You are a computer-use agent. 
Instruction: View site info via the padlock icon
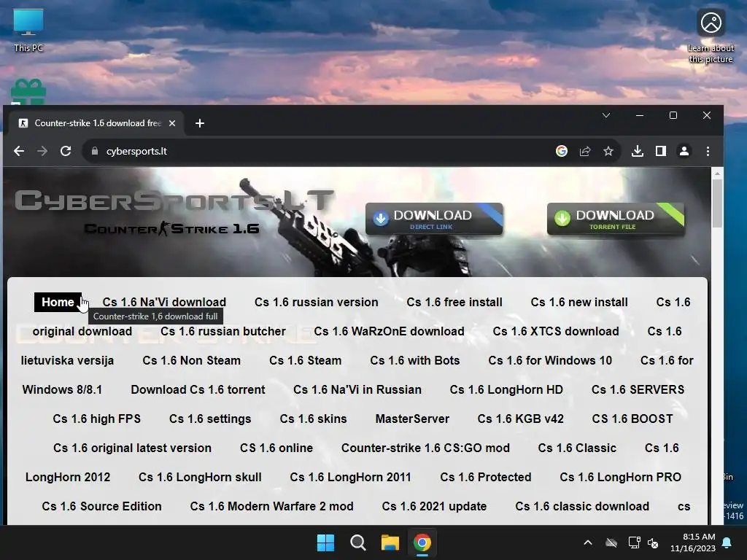(x=95, y=151)
